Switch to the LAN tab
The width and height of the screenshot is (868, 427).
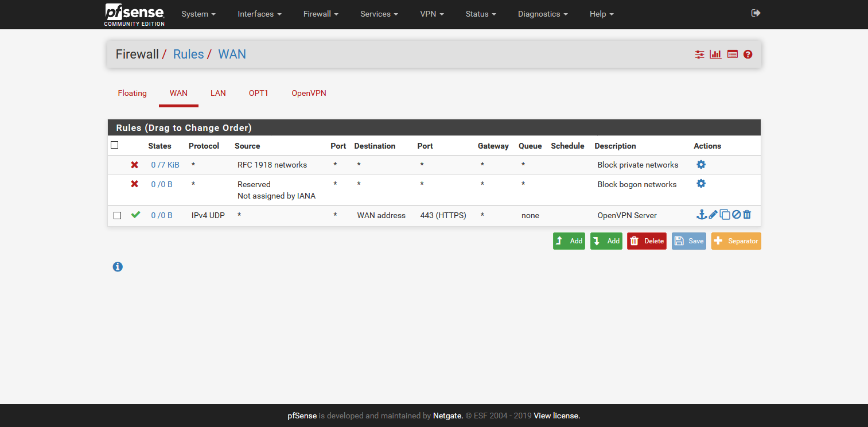pos(218,93)
